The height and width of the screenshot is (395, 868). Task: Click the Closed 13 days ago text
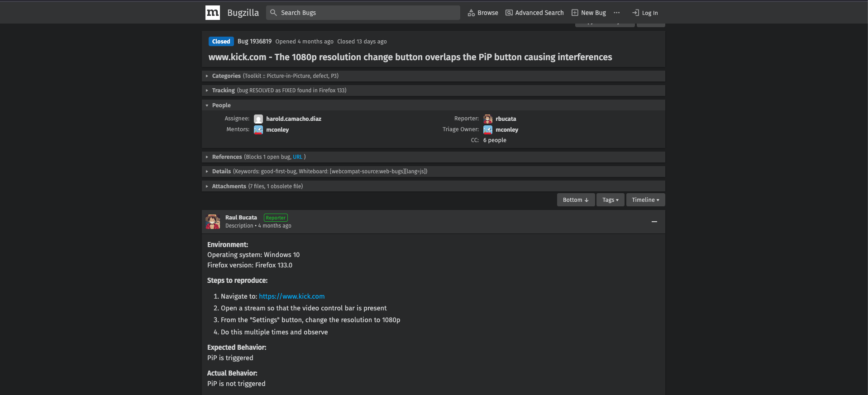click(x=362, y=42)
